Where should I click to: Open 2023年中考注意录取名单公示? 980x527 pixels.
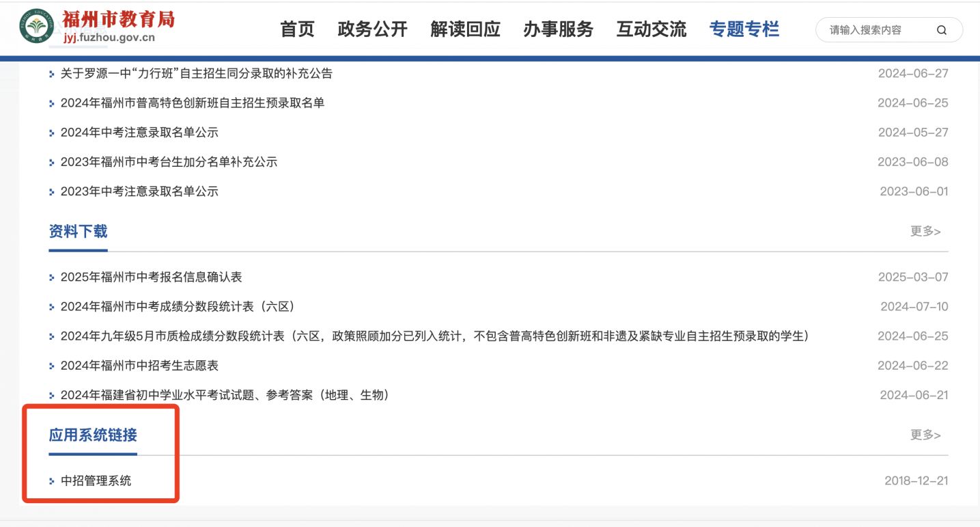pos(139,191)
